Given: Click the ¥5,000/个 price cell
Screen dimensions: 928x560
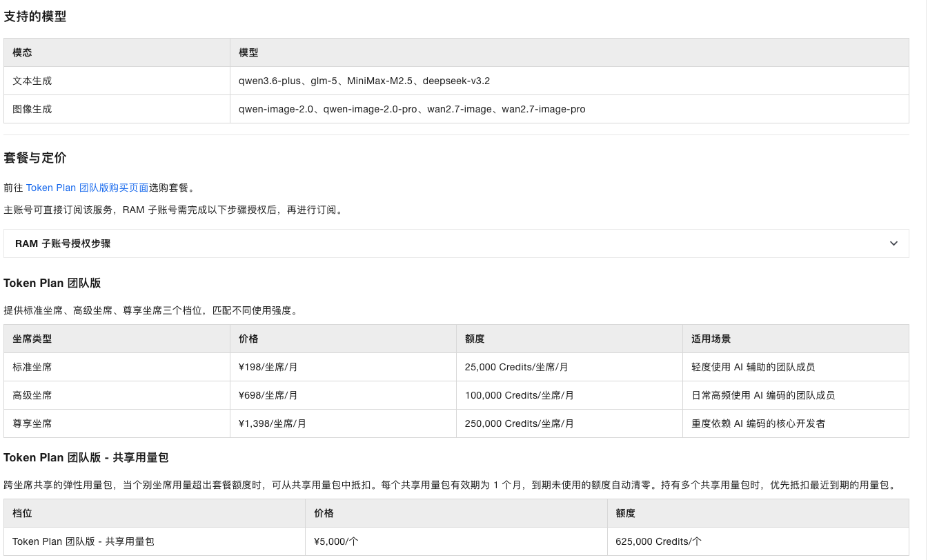Looking at the screenshot, I should coord(456,541).
